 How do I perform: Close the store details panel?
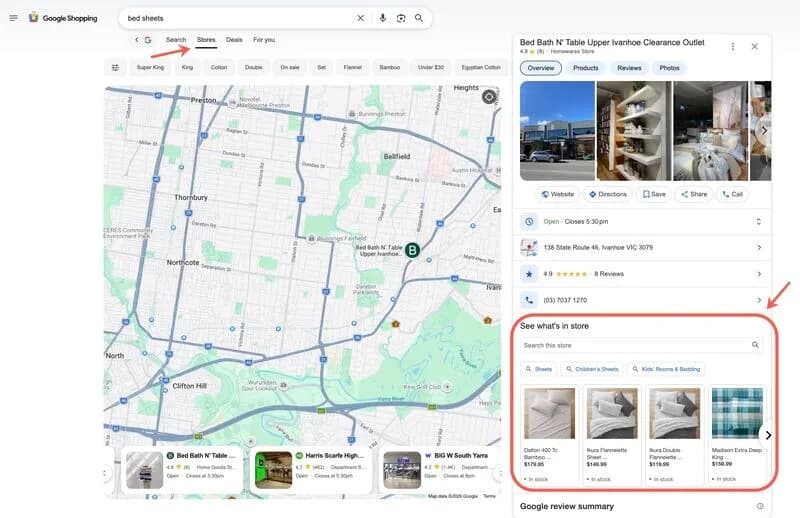[x=755, y=46]
